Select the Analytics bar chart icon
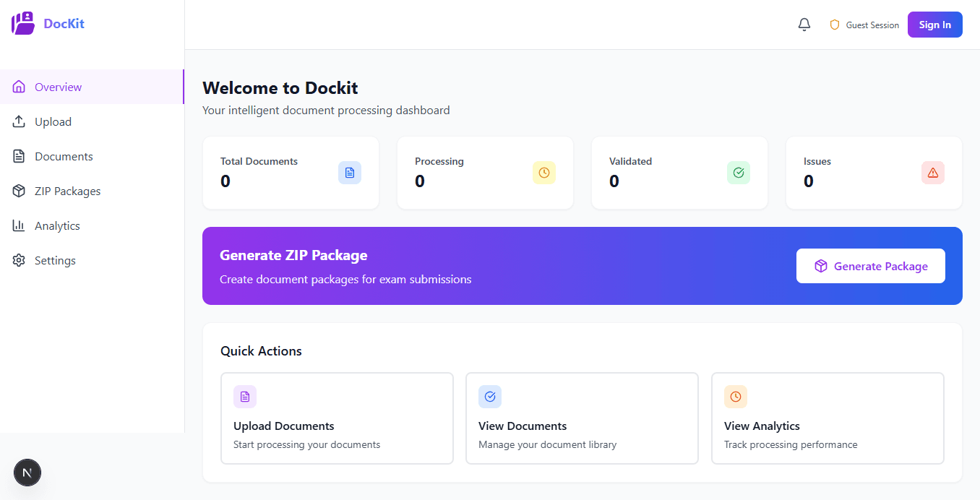The image size is (980, 500). 20,225
